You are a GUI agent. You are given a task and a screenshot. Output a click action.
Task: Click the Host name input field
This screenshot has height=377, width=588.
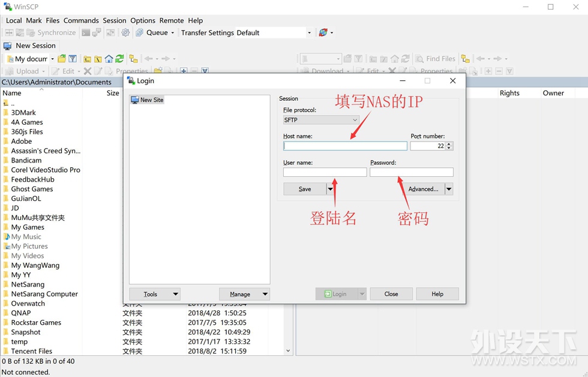345,146
